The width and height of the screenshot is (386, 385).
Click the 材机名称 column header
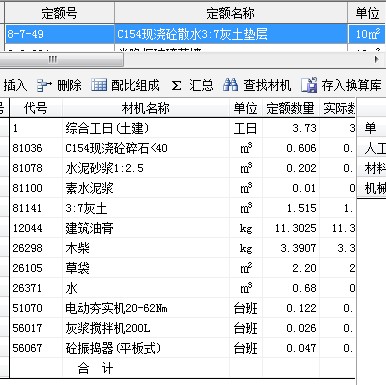coord(146,108)
